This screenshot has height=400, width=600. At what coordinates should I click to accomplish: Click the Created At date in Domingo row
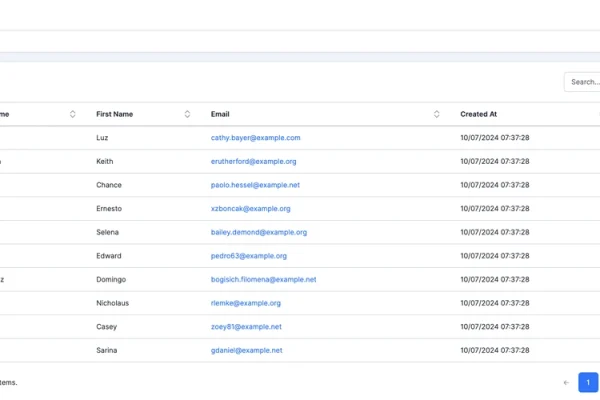(495, 279)
